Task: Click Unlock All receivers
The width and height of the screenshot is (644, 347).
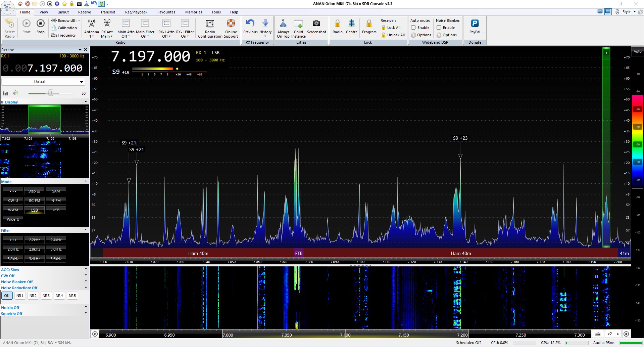Action: [393, 35]
